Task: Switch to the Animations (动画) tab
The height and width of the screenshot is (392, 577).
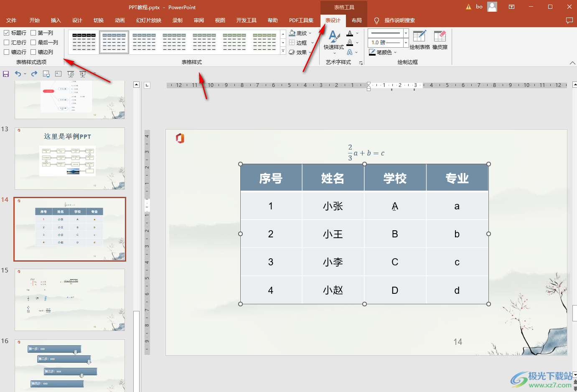Action: tap(120, 20)
